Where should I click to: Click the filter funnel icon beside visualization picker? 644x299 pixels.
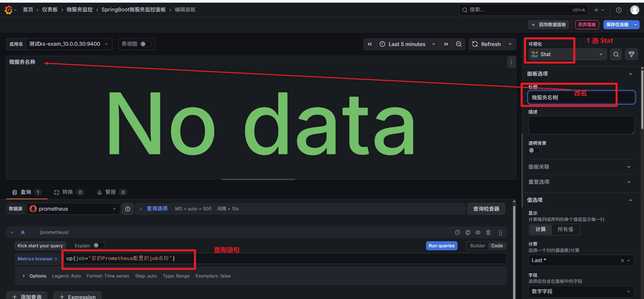click(x=632, y=54)
